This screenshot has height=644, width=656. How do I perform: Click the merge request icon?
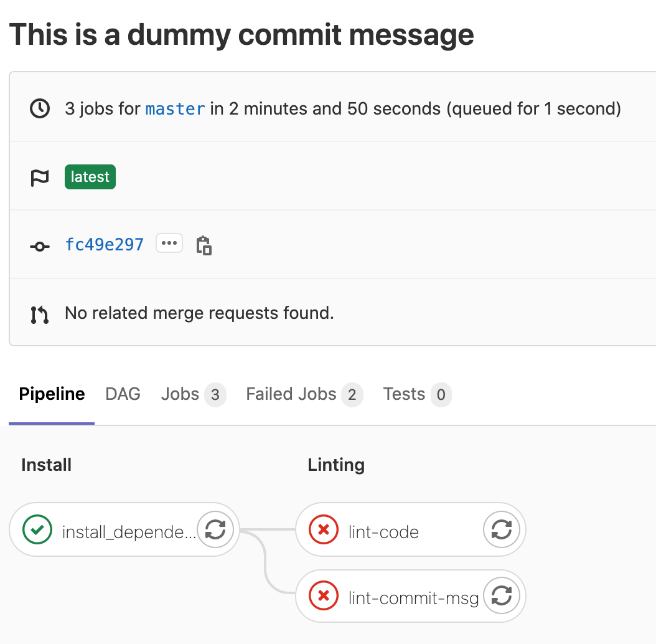(x=39, y=314)
